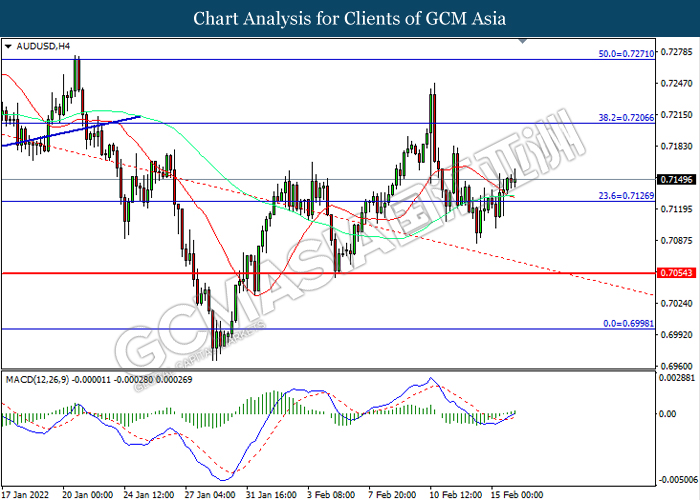Image resolution: width=700 pixels, height=500 pixels.
Task: Select the 50.0=0.72710 Fibonacci label
Action: click(x=626, y=54)
